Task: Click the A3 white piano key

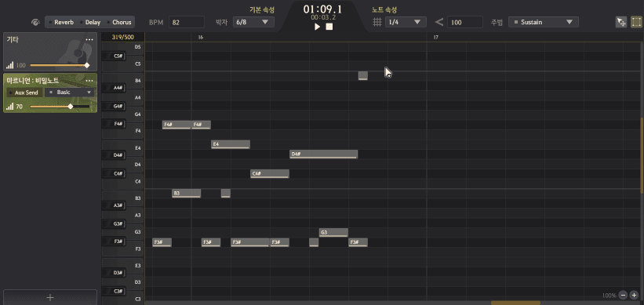Action: click(x=134, y=215)
